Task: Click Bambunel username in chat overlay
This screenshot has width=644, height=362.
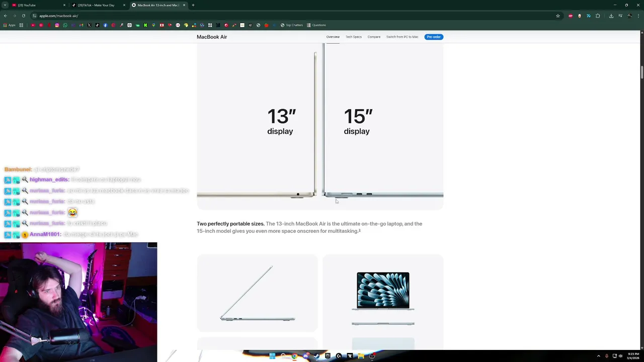Action: tap(18, 169)
